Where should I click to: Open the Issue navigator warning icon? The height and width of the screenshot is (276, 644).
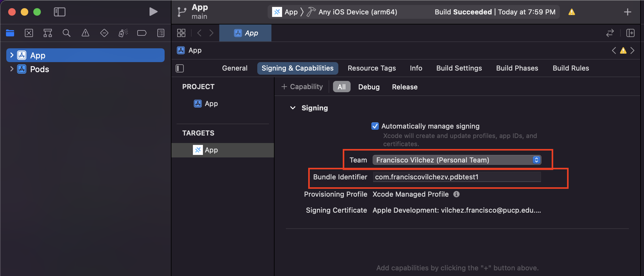(85, 33)
